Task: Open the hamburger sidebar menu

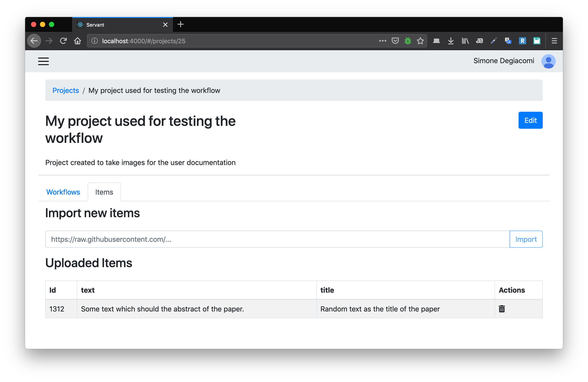Action: coord(43,61)
